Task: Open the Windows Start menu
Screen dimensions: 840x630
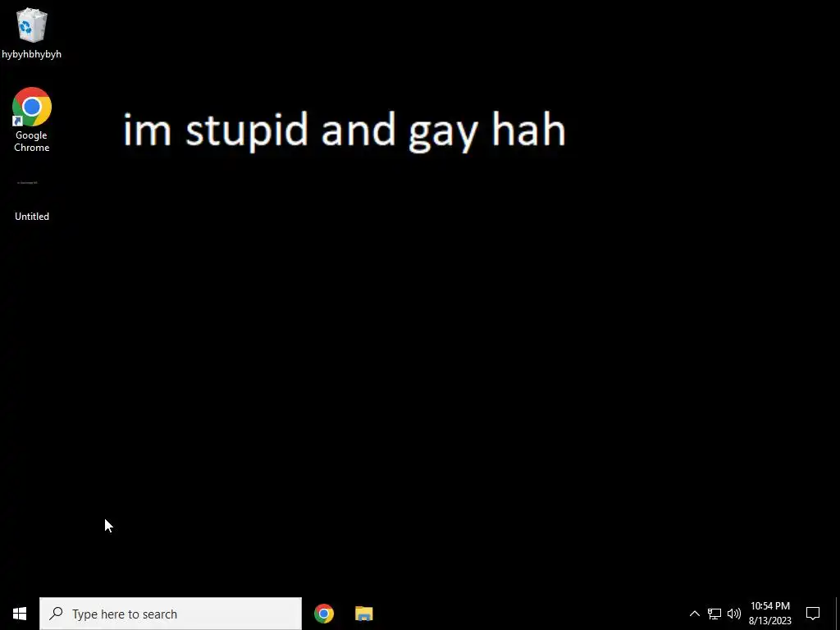Action: (x=20, y=614)
